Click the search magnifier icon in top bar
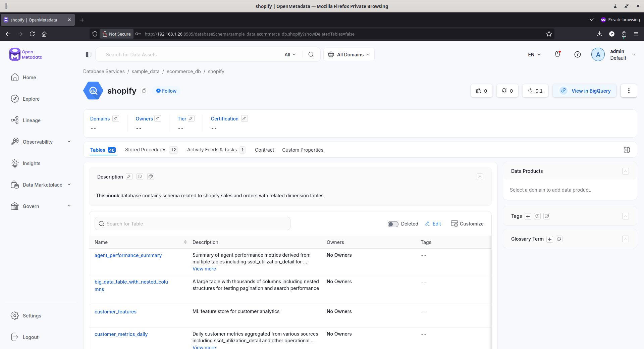 coord(311,54)
